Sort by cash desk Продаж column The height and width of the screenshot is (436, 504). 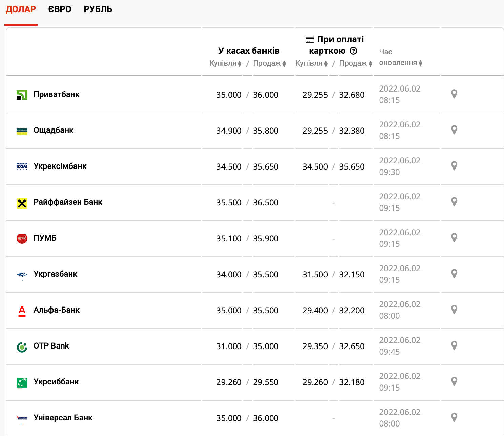click(270, 63)
